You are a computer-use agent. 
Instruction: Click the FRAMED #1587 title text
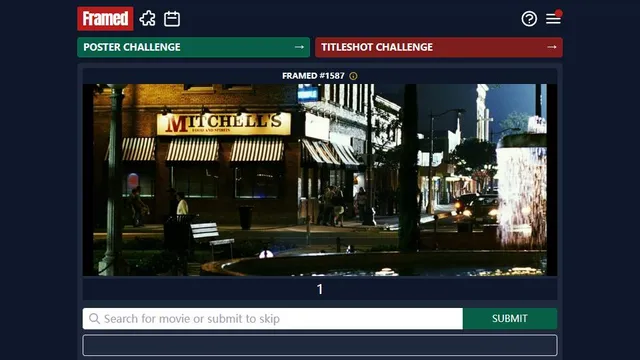313,76
